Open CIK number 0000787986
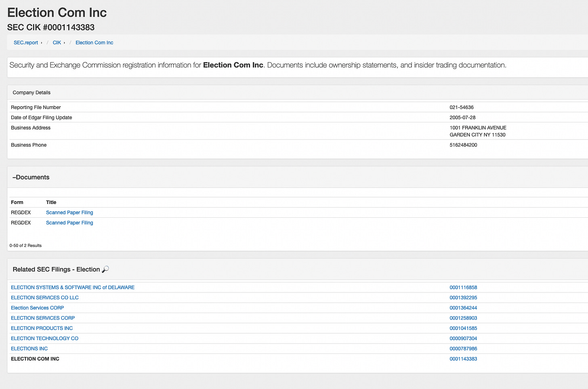Screen dimensions: 588x389 [463, 349]
